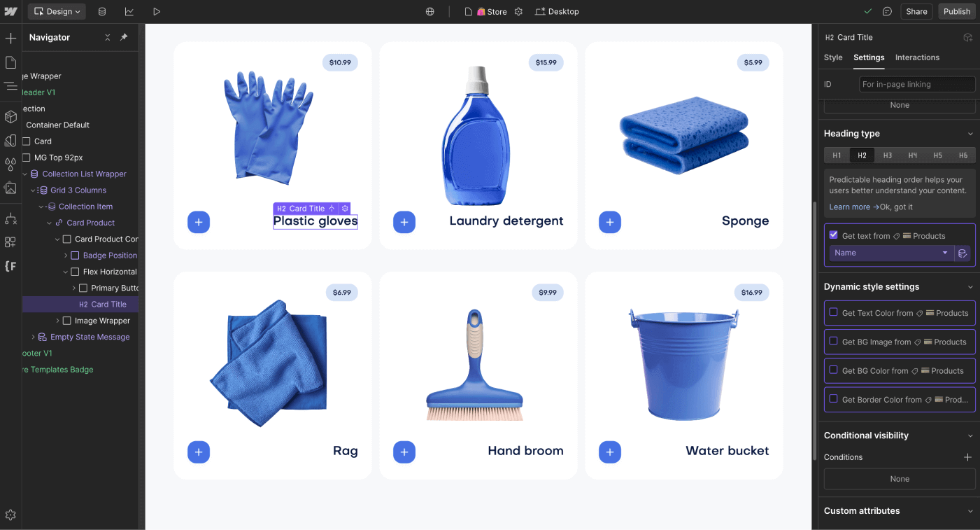Viewport: 980px width, 530px height.
Task: Open the CMS database icon in top bar
Action: click(x=102, y=11)
